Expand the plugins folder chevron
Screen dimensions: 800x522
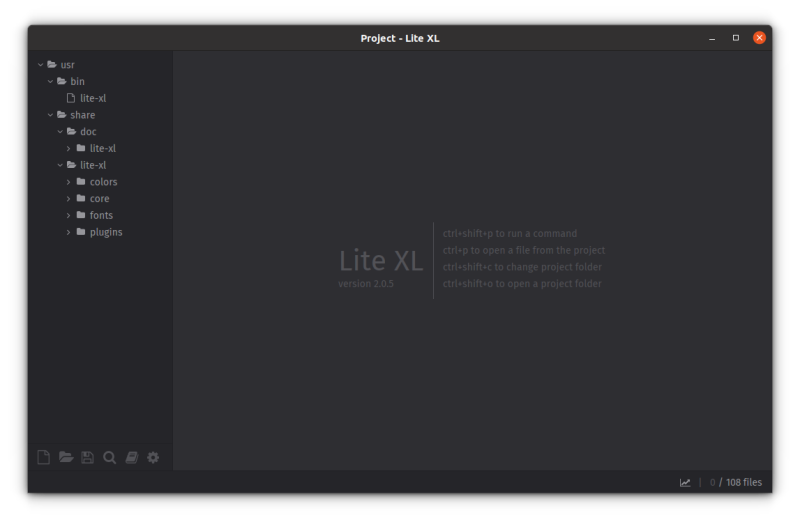[69, 232]
